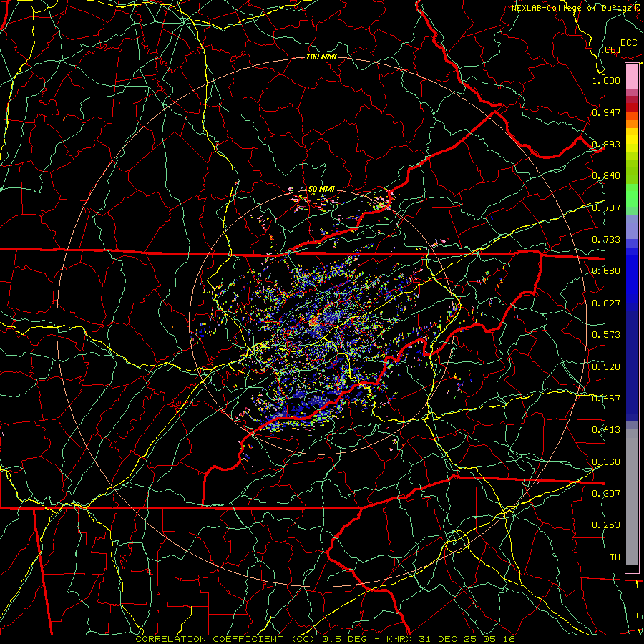The width and height of the screenshot is (644, 644).
Task: Click the 0.360 scale value
Action: [606, 462]
